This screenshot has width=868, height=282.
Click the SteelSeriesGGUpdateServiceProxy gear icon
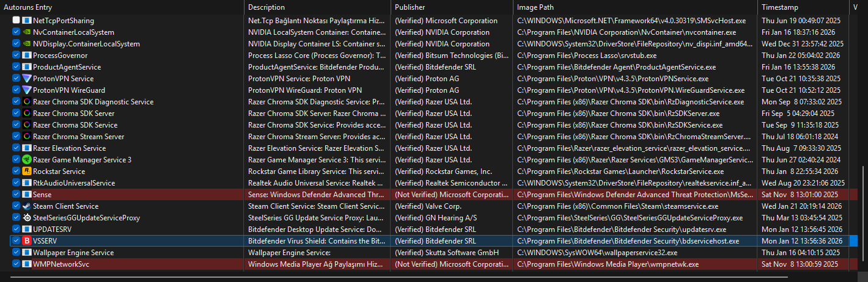[x=26, y=218]
